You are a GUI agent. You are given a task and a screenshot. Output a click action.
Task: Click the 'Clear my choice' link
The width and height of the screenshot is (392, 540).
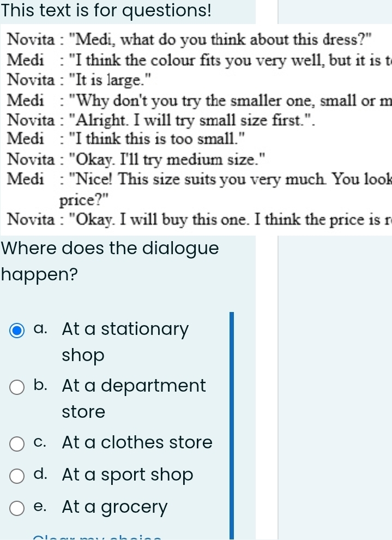pos(97,537)
